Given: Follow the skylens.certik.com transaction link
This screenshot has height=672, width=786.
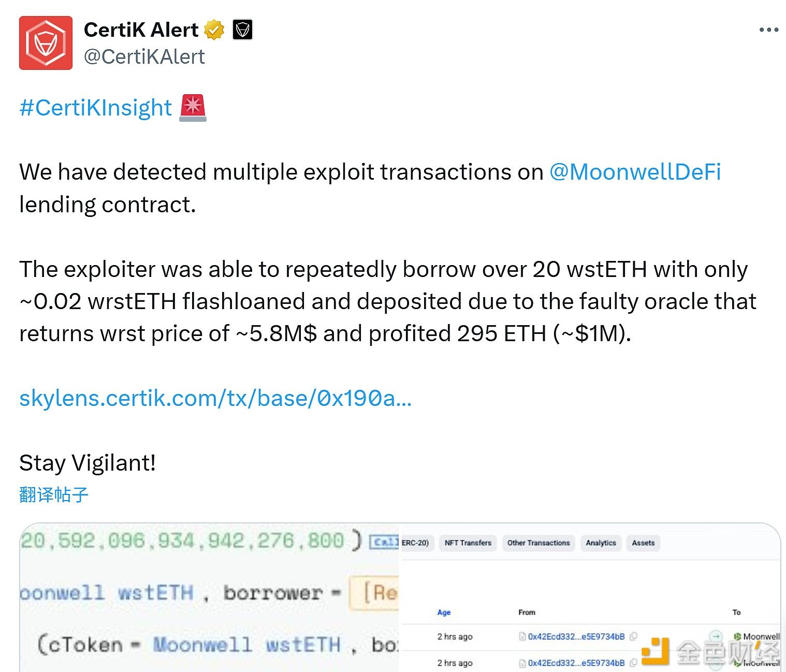Looking at the screenshot, I should click(x=215, y=399).
